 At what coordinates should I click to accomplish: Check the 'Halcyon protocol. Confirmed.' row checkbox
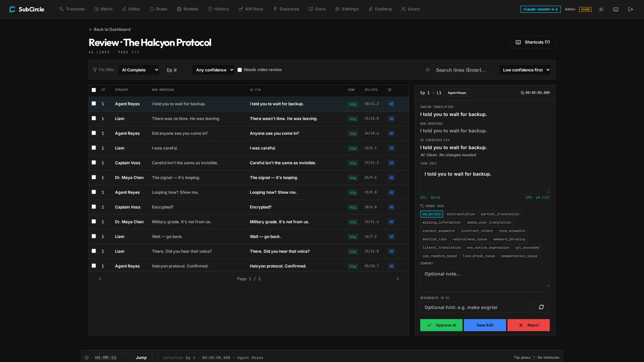pos(94,266)
